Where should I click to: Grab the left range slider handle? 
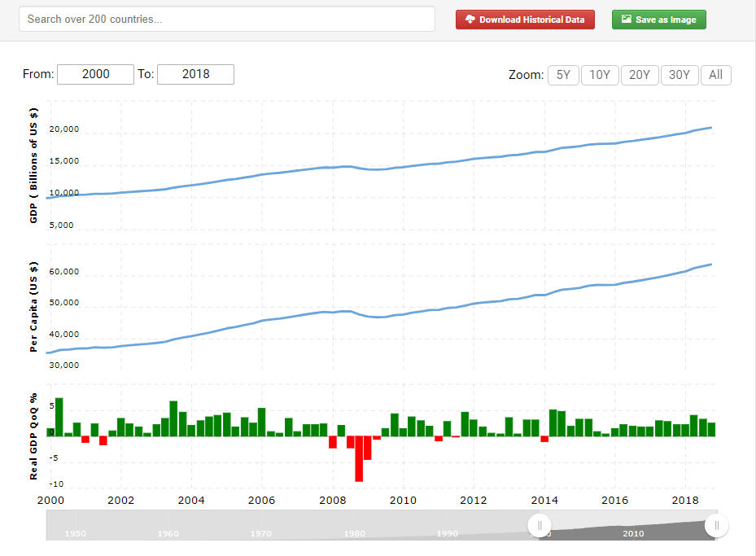click(540, 525)
